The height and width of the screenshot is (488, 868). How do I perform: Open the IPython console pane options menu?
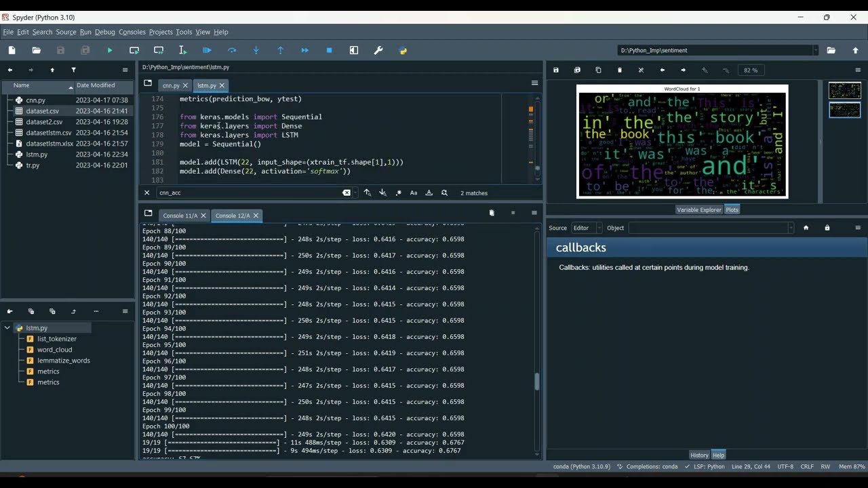[x=534, y=213]
